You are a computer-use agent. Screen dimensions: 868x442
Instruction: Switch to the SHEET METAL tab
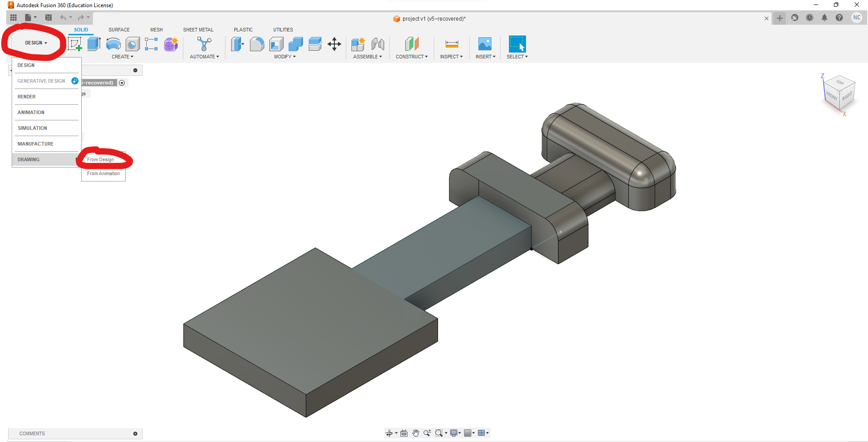[198, 30]
